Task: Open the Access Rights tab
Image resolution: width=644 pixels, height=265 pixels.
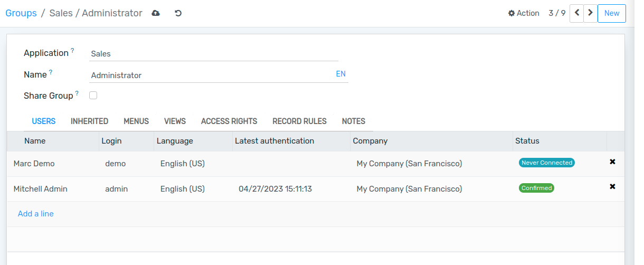Action: click(229, 121)
